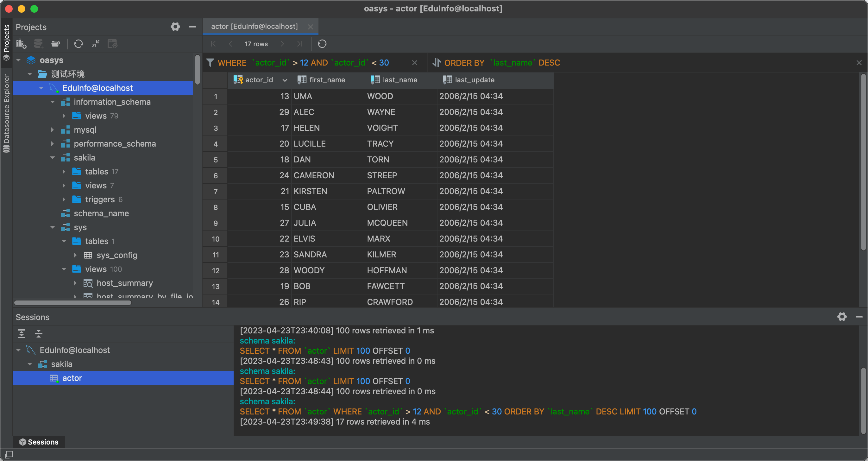Click the data grid vertical scrollbar
This screenshot has width=868, height=461.
pos(863,162)
